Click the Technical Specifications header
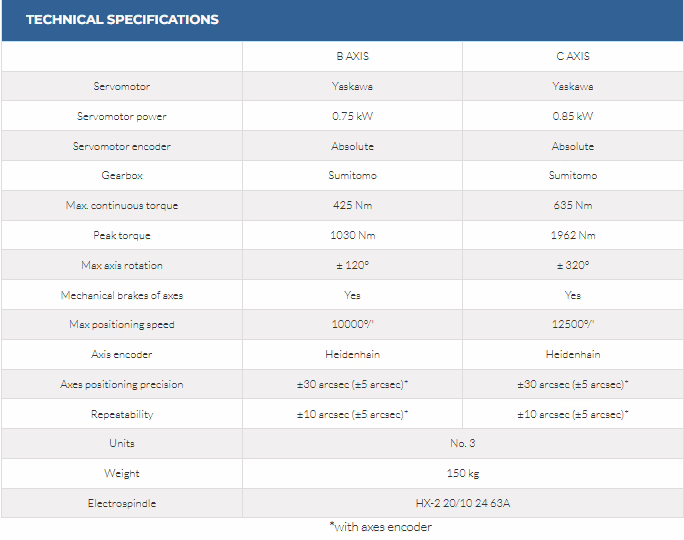This screenshot has width=684, height=540. (122, 19)
